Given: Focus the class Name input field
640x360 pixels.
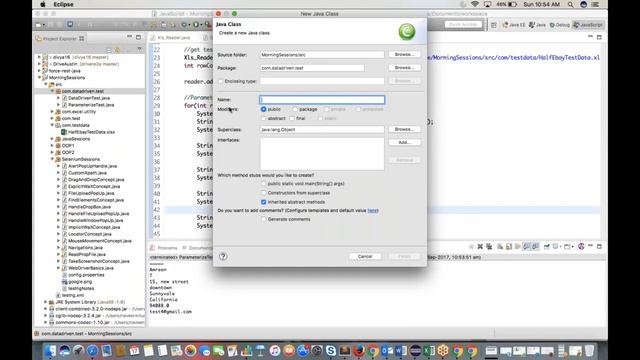Looking at the screenshot, I should click(x=322, y=100).
